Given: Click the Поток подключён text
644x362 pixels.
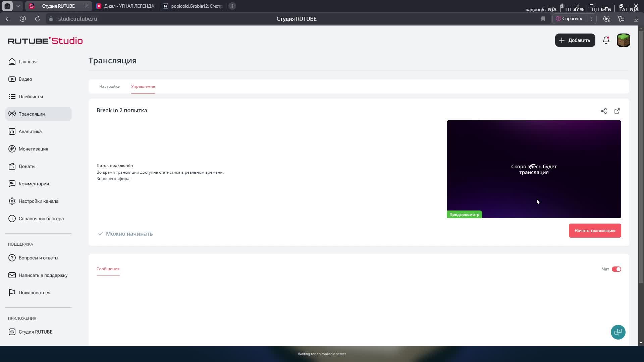Looking at the screenshot, I should (x=115, y=166).
